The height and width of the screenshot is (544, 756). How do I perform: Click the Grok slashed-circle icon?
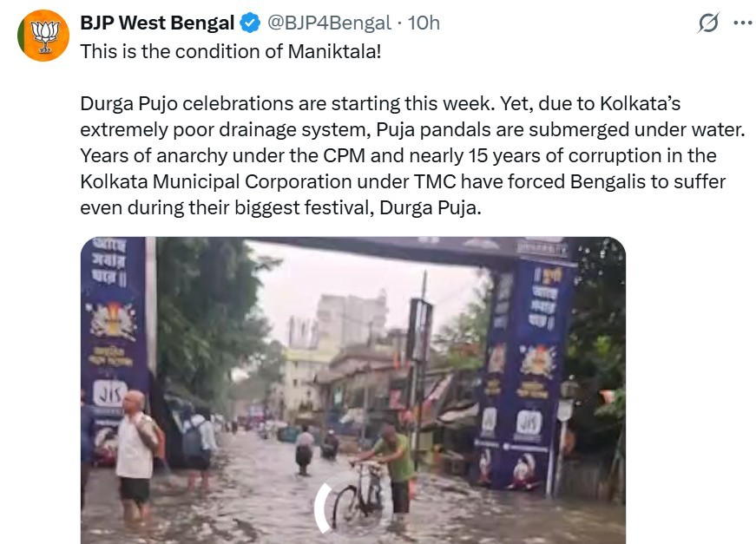click(708, 23)
